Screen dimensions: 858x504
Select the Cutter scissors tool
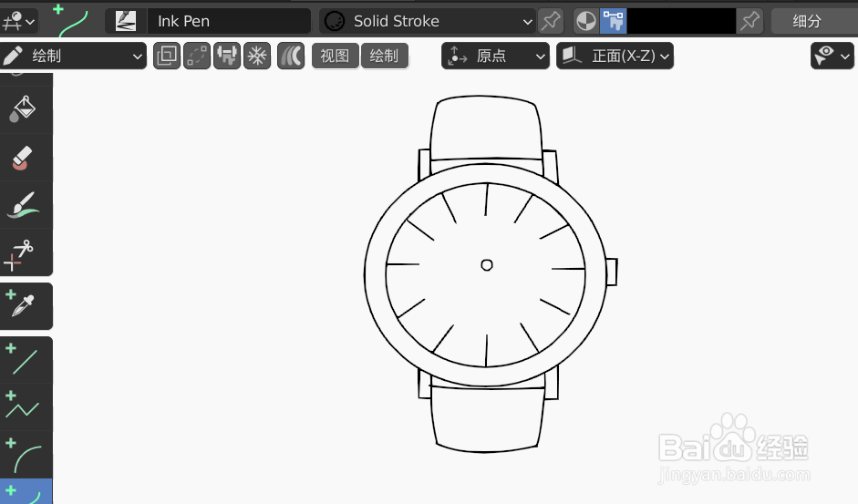23,252
